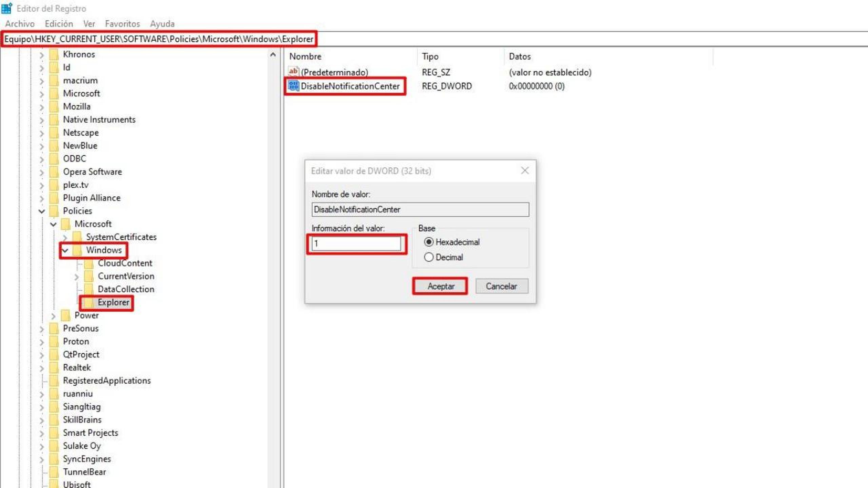
Task: Click the 0x00000000 (0) data cell
Action: [x=537, y=86]
